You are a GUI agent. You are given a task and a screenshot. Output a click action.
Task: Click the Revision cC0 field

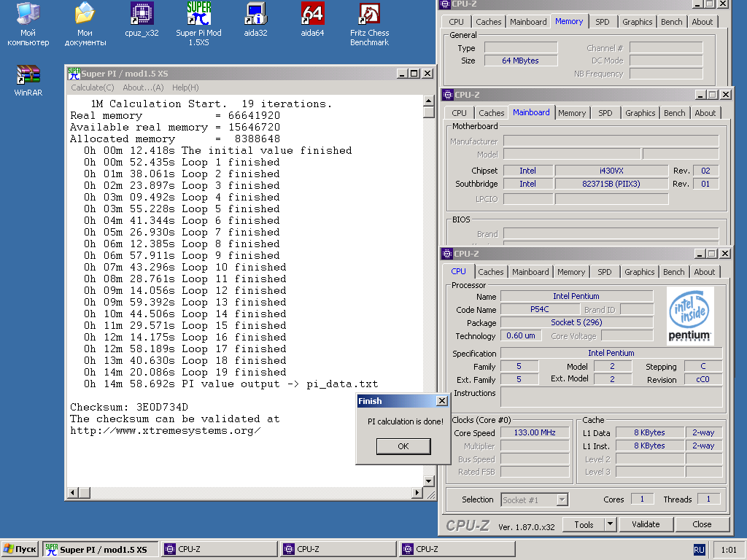pyautogui.click(x=703, y=379)
